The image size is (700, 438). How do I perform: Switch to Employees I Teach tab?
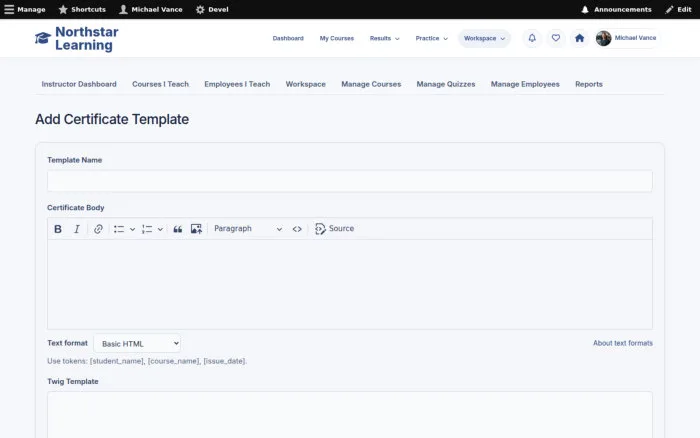[x=237, y=84]
